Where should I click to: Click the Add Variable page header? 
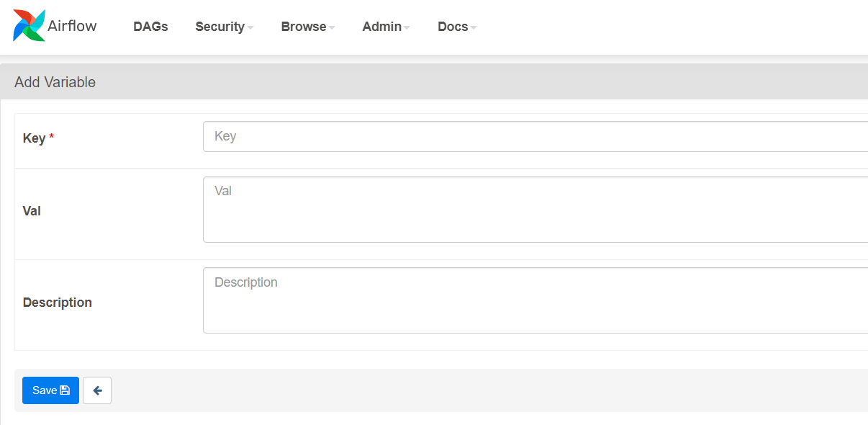coord(55,81)
